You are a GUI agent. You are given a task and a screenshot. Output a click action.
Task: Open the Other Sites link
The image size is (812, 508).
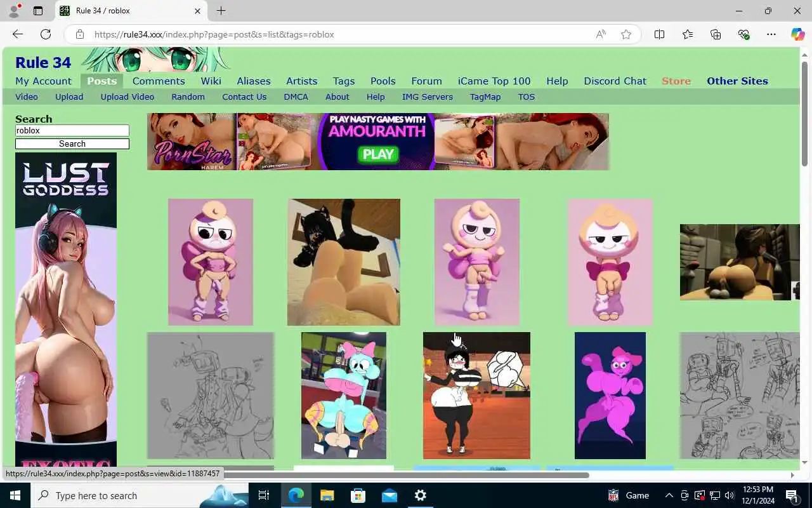tap(738, 81)
